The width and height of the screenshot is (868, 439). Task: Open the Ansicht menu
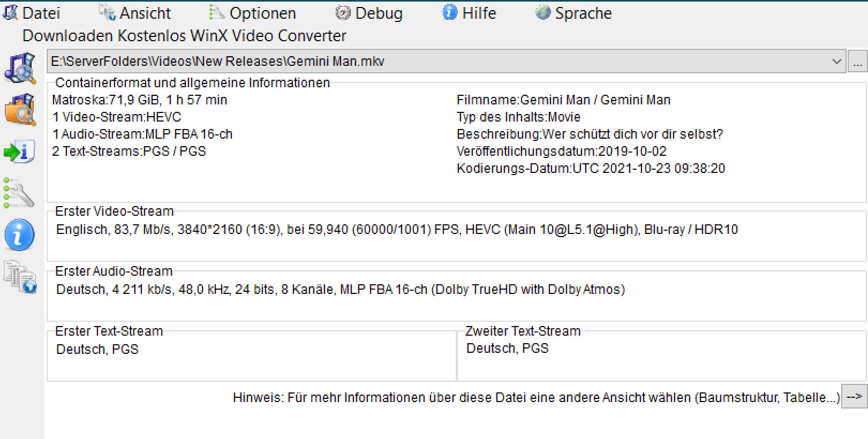pos(135,13)
